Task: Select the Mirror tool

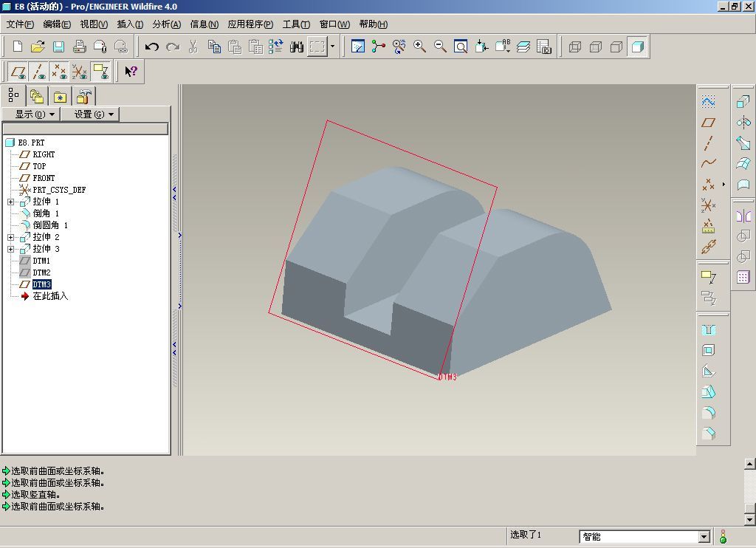Action: point(743,216)
